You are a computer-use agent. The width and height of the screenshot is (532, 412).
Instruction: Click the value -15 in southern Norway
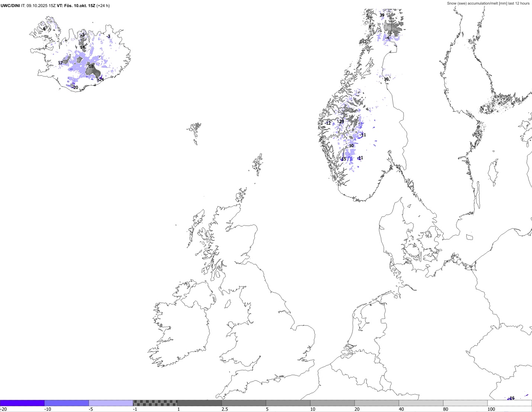[x=343, y=159]
